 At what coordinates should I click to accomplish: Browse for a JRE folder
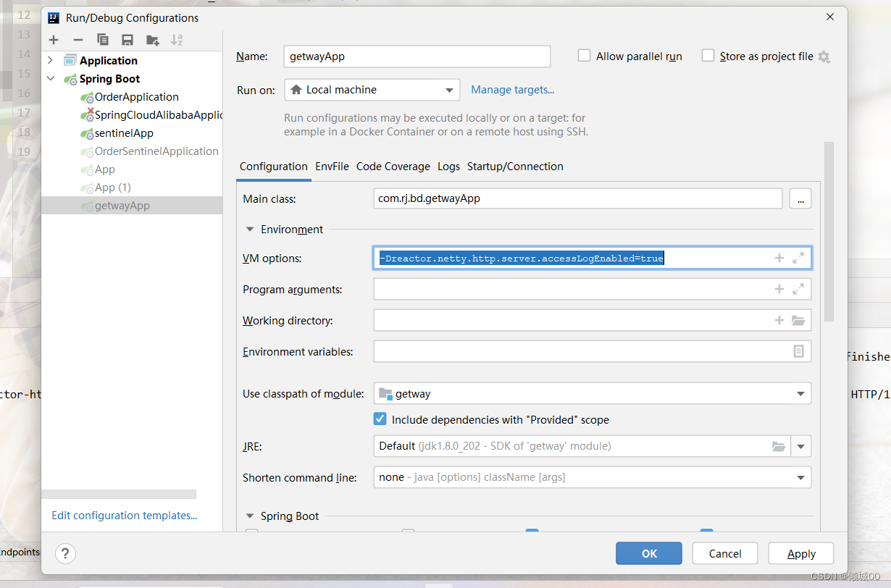(x=779, y=446)
